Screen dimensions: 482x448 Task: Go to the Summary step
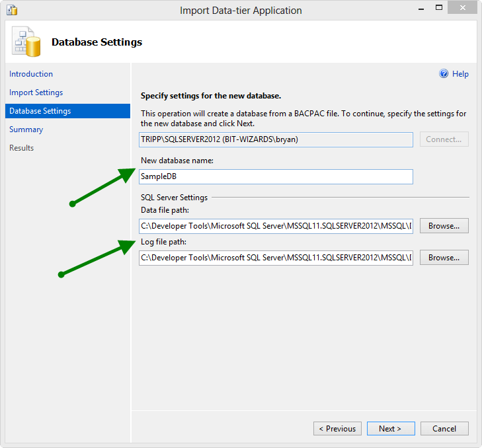click(x=26, y=130)
